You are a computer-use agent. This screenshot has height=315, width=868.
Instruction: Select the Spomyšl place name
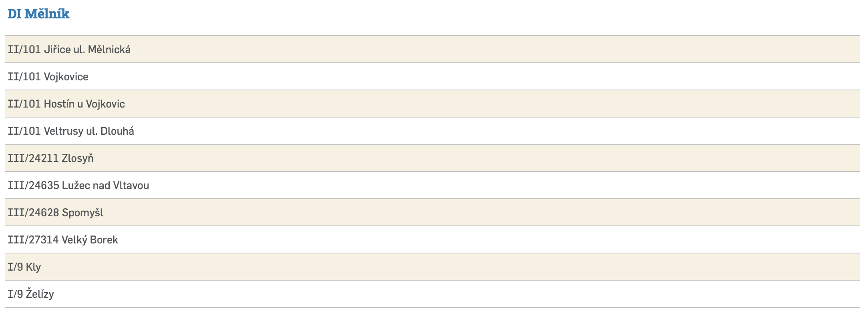pos(82,213)
